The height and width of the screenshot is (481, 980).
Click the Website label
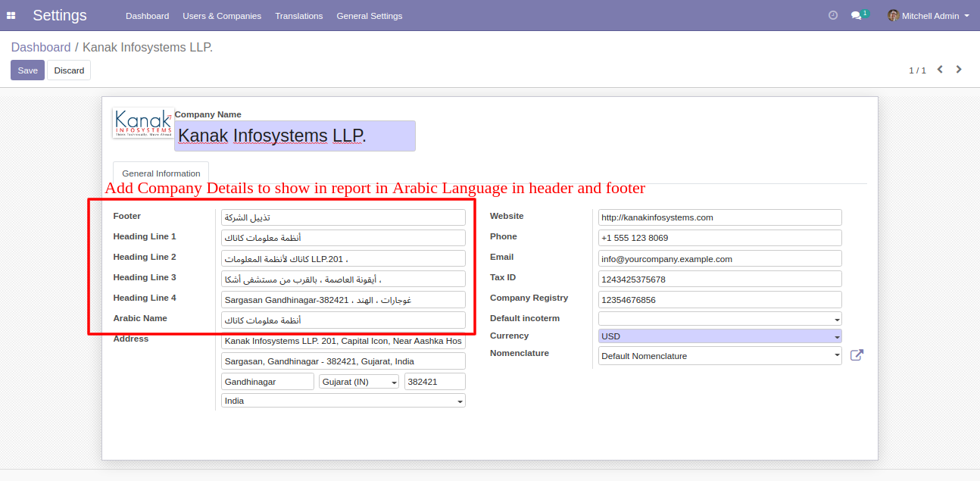point(507,216)
